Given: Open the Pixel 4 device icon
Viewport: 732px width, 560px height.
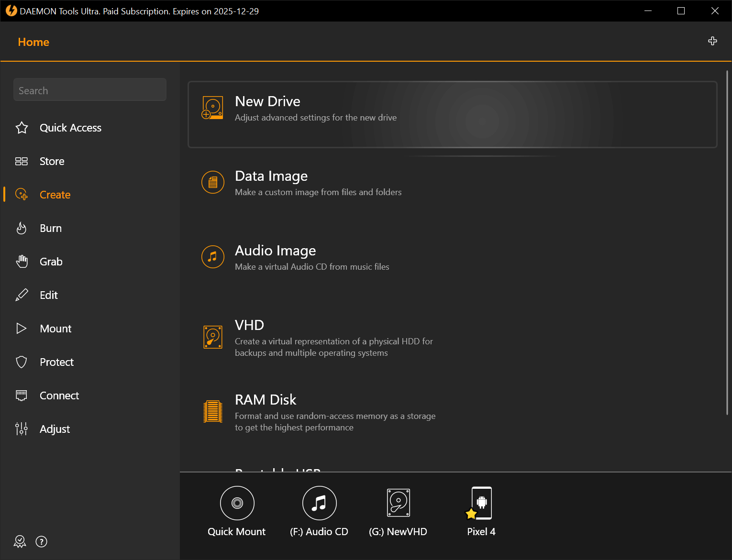Looking at the screenshot, I should [481, 503].
